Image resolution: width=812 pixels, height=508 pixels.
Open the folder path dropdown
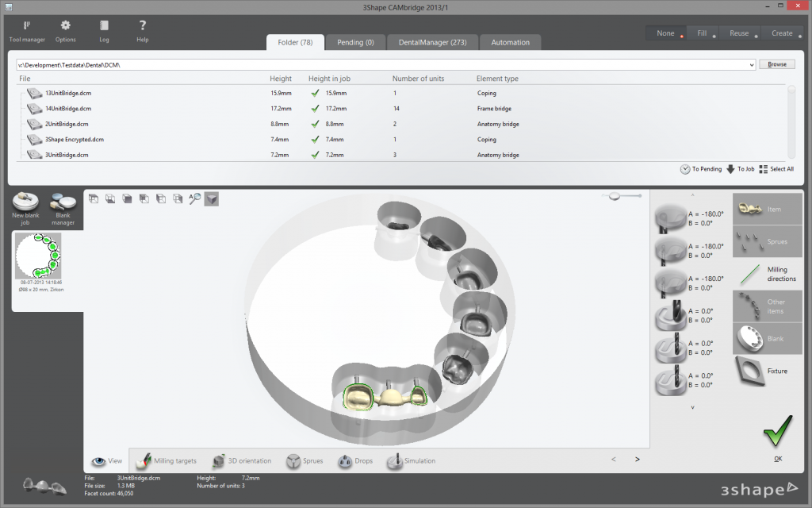750,64
